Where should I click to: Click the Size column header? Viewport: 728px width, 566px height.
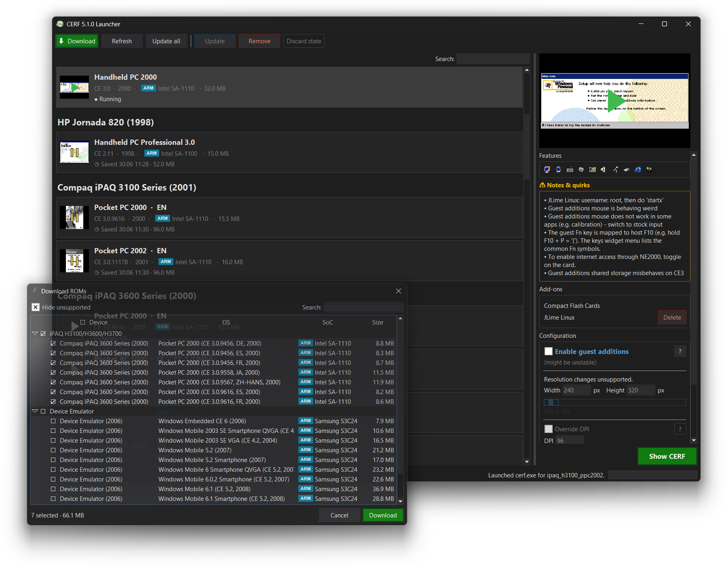378,322
